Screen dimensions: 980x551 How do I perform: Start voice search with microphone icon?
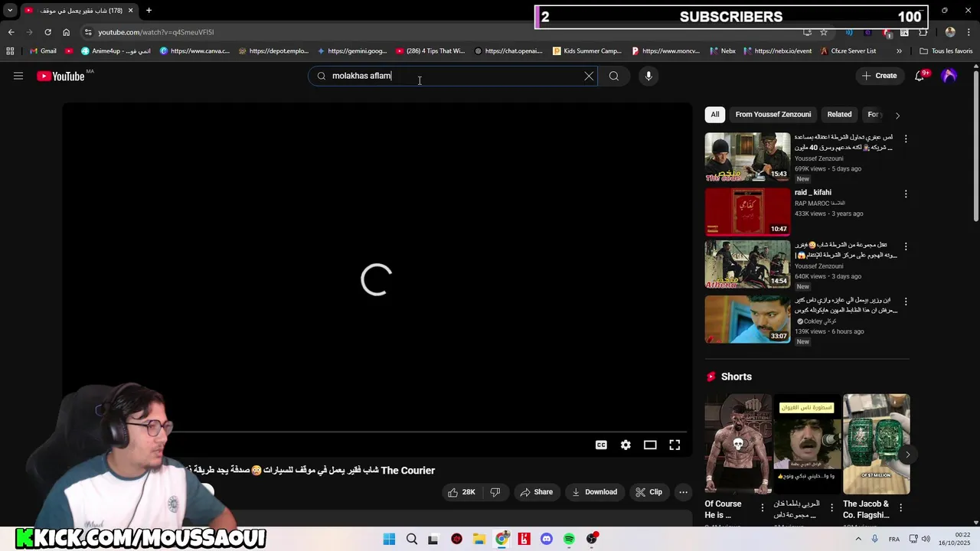648,76
